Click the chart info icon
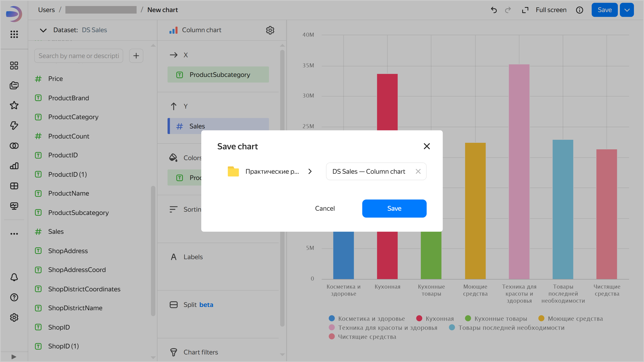The width and height of the screenshot is (644, 362). click(580, 10)
